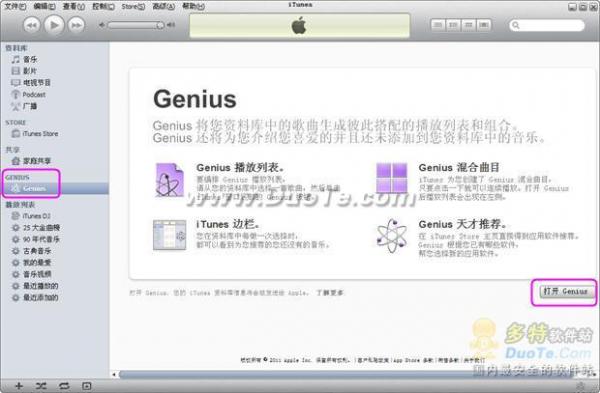600x393 pixels.
Task: Click the App Store 条款 footer link
Action: coord(413,360)
